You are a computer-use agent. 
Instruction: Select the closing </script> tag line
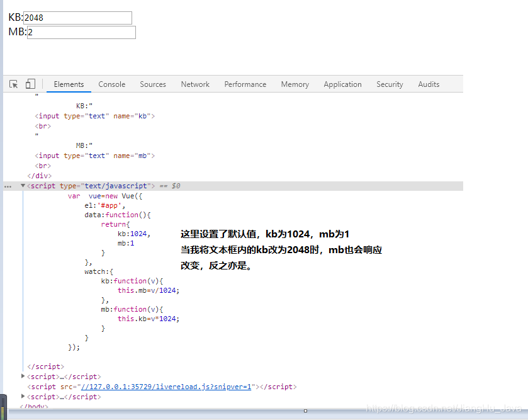click(45, 366)
